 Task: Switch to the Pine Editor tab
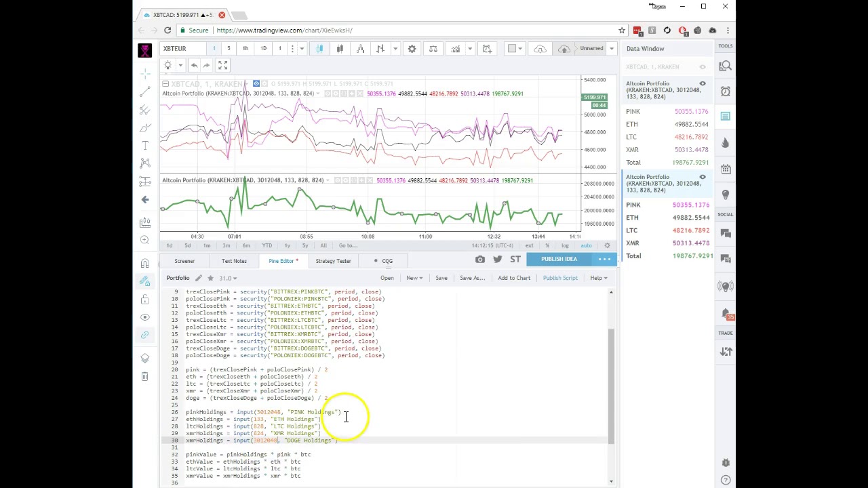(x=283, y=261)
